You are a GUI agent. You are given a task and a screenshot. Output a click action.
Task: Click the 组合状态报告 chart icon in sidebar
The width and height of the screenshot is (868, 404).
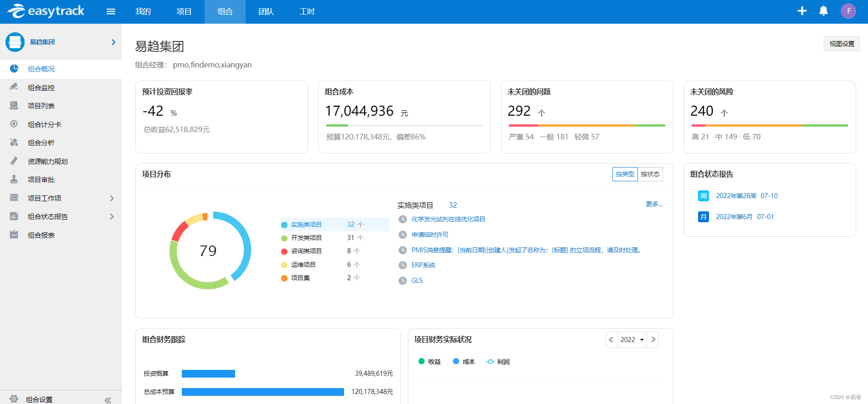coord(14,216)
